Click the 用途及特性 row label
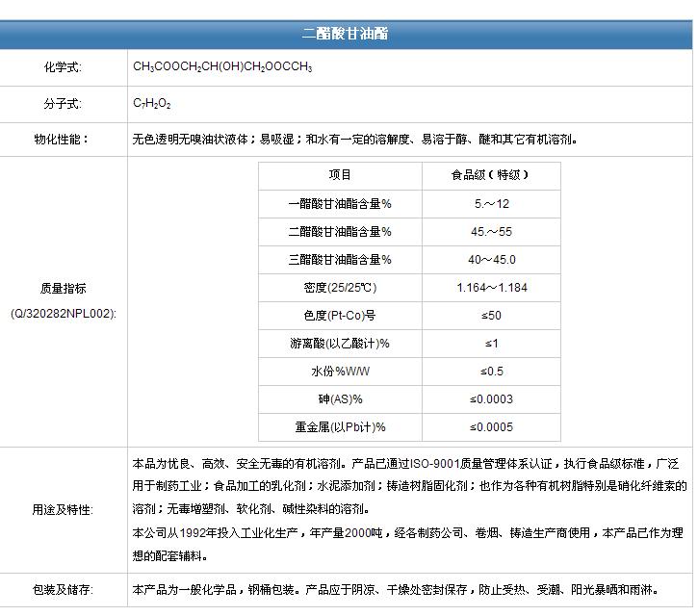This screenshot has height=616, width=698. pyautogui.click(x=63, y=510)
